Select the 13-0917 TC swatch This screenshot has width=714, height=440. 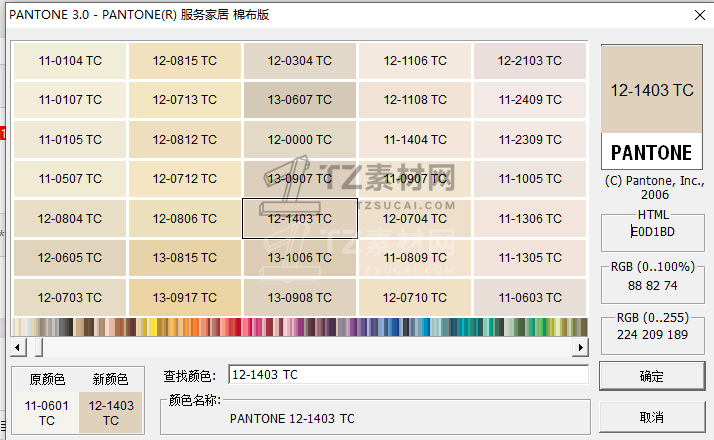[x=185, y=298]
